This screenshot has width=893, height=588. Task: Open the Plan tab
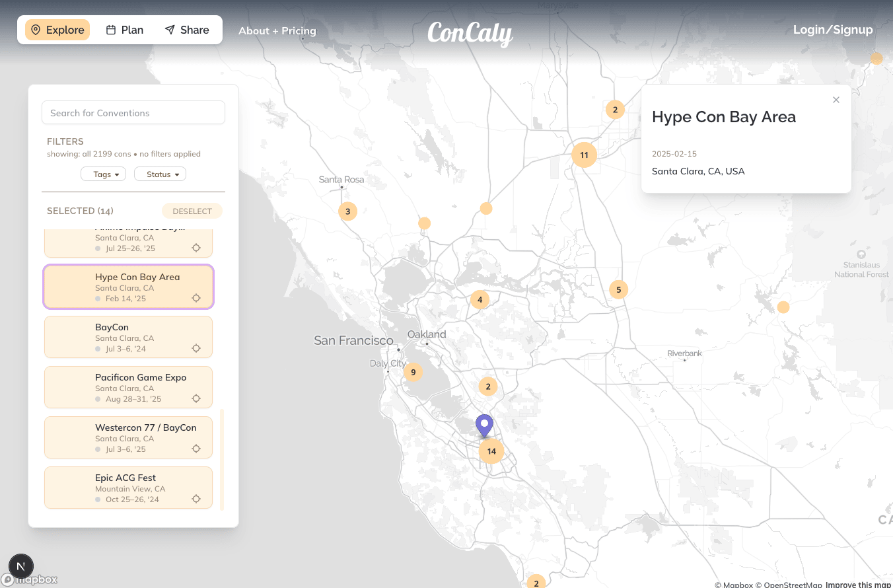point(125,30)
